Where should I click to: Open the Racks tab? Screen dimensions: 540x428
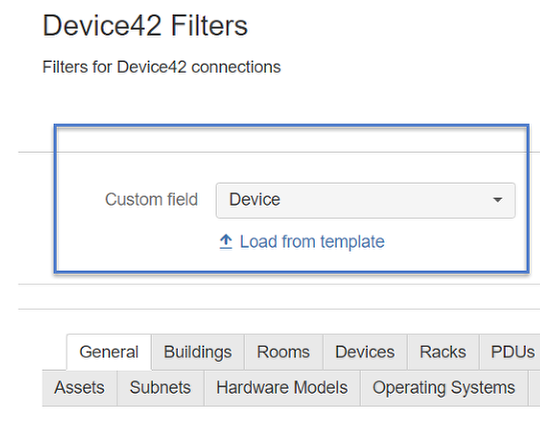(x=443, y=352)
